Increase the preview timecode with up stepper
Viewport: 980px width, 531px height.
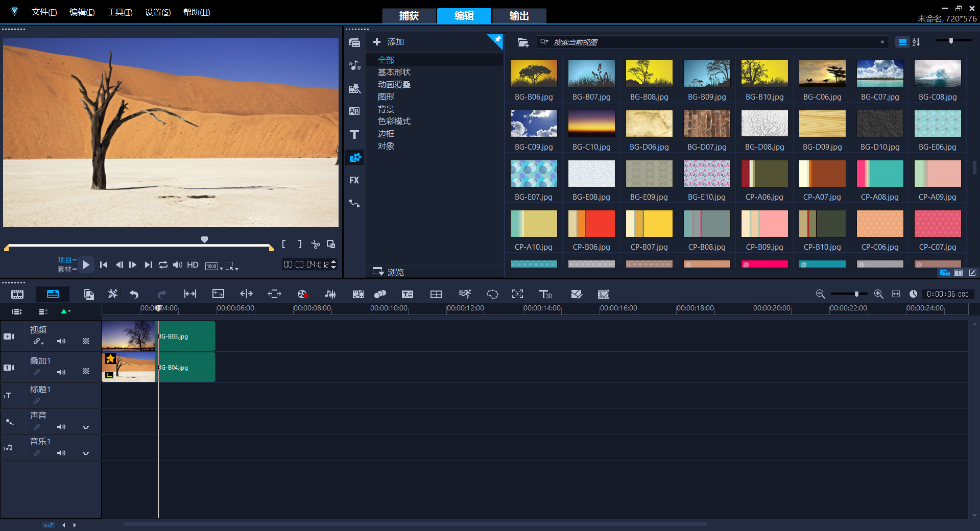pyautogui.click(x=333, y=262)
